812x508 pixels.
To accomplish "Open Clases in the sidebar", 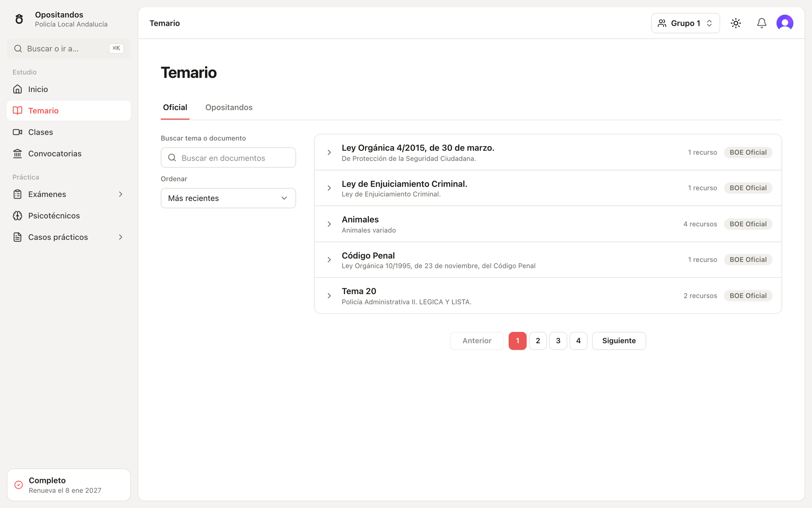I will coord(69,132).
